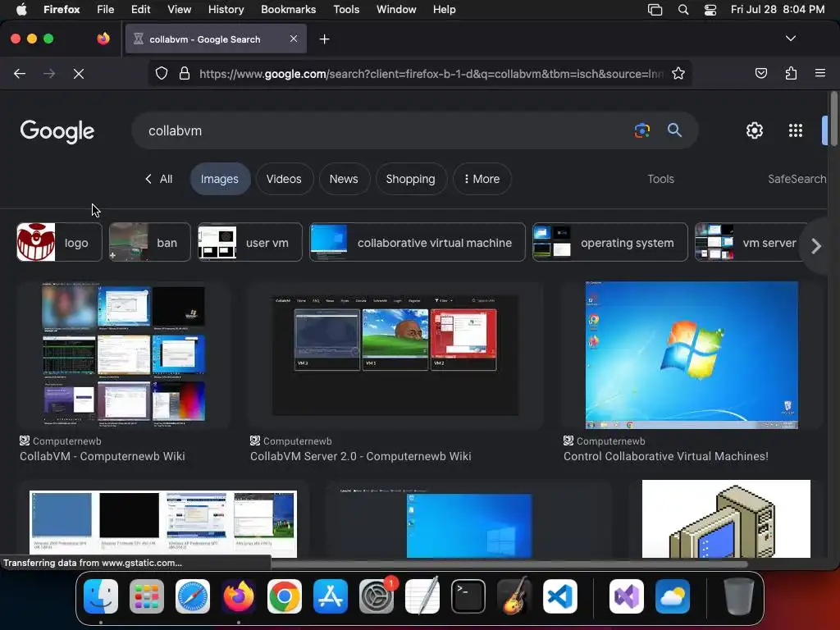Open a new tab with plus button

coord(324,39)
